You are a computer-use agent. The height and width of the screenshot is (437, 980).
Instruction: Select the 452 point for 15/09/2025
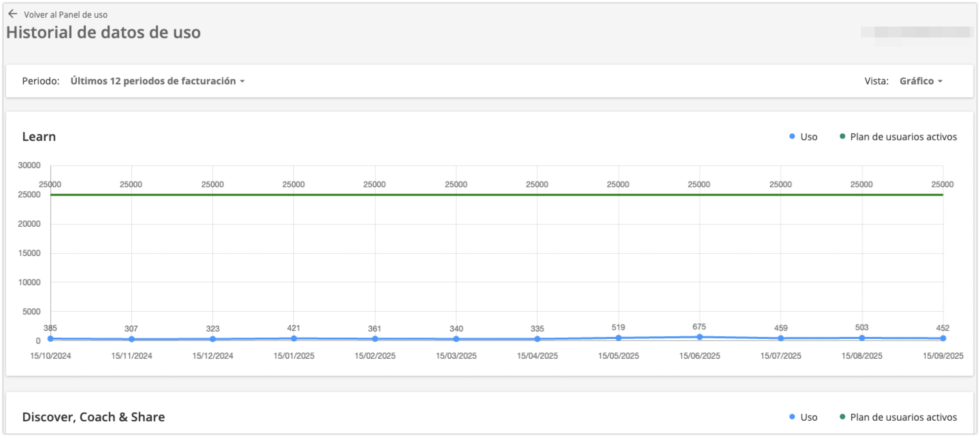(943, 338)
